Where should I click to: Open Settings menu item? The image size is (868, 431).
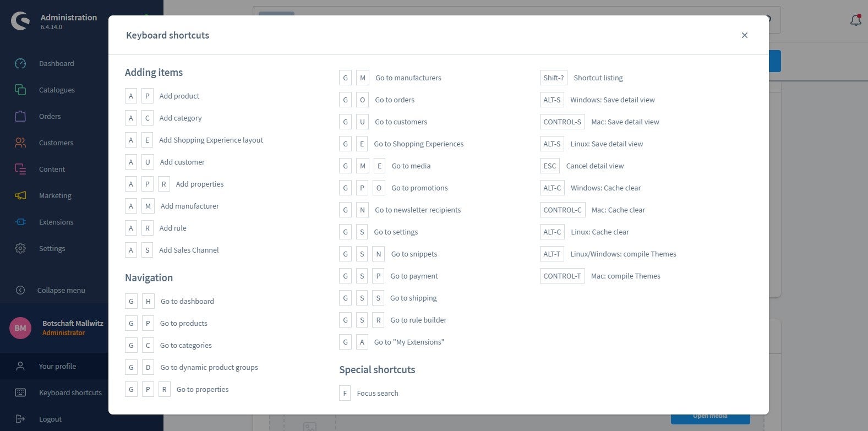tap(52, 248)
